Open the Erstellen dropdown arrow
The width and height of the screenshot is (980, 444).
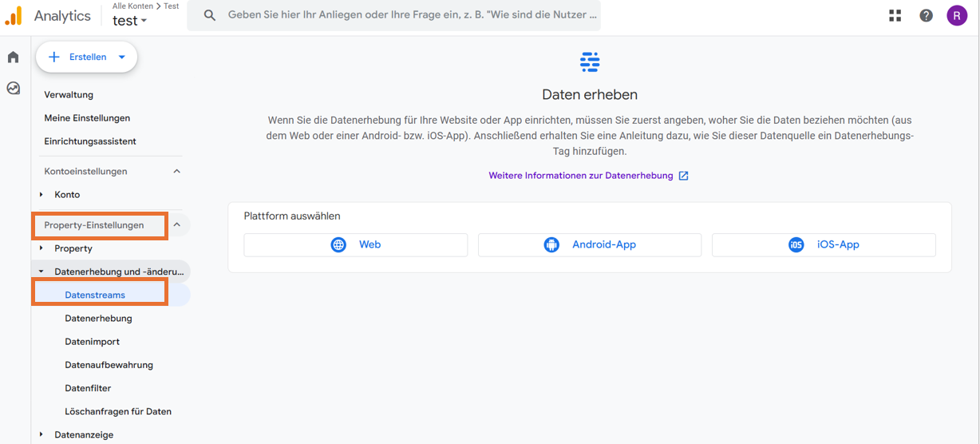pos(122,57)
